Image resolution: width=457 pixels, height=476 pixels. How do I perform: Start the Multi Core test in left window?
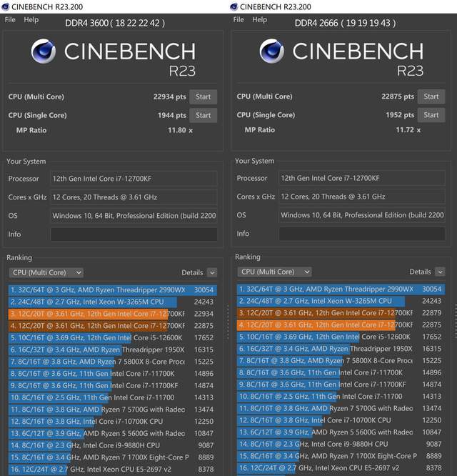[204, 96]
